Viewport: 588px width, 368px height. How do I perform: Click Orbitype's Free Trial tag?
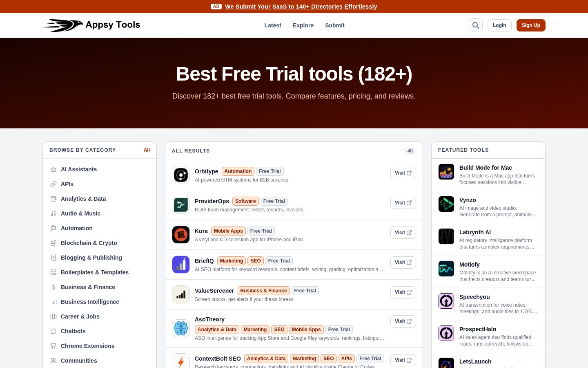pos(270,171)
